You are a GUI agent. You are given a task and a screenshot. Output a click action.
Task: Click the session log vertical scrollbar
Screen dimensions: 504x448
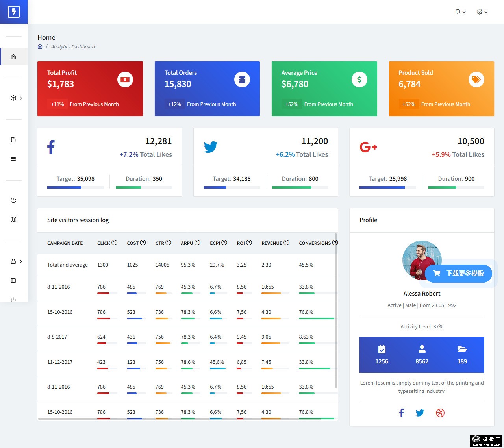coord(335,311)
